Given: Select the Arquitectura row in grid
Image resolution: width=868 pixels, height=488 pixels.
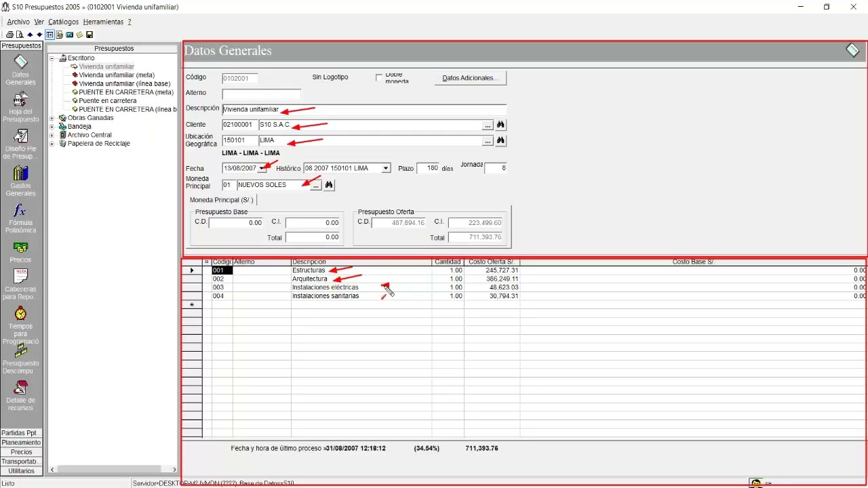Looking at the screenshot, I should point(524,279).
